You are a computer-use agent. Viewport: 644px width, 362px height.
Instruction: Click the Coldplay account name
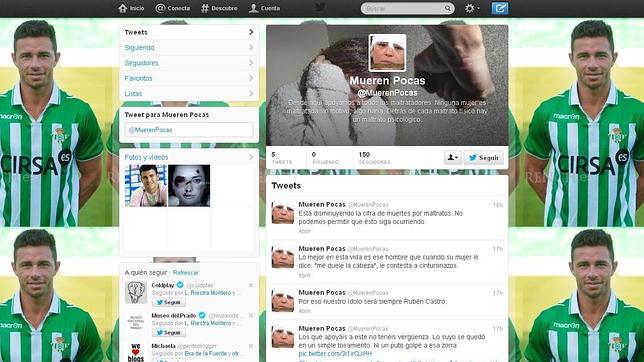(163, 285)
